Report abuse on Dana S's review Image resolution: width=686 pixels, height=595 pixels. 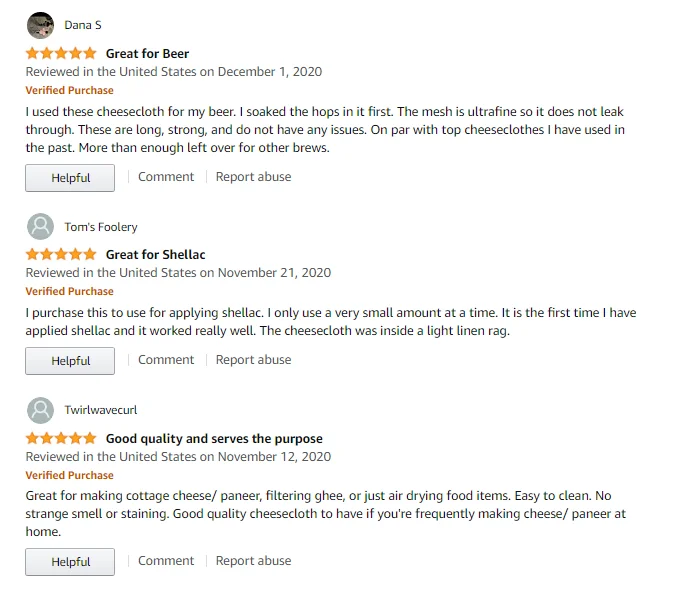[x=254, y=177]
